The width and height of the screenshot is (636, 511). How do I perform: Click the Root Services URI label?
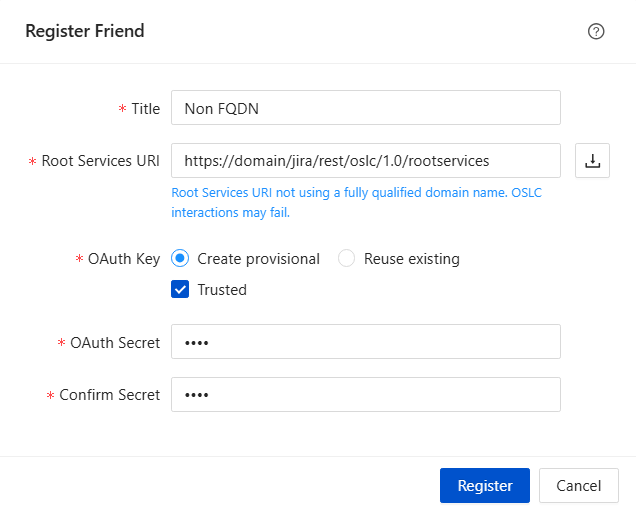click(100, 160)
